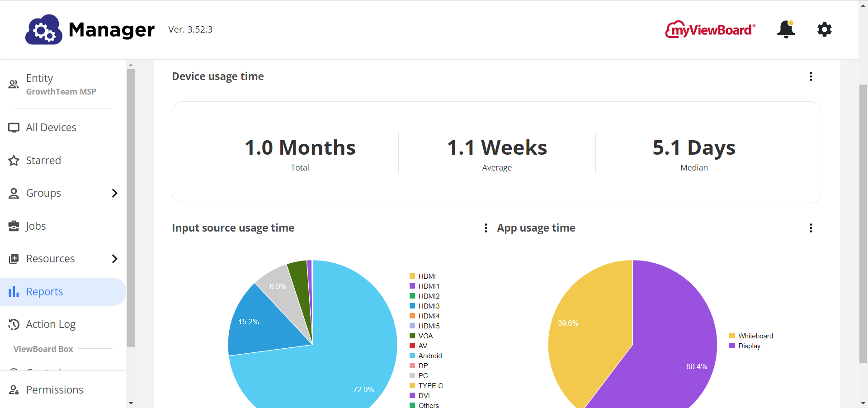Click the sidebar scrollbar down arrow
The width and height of the screenshot is (868, 408).
131,403
